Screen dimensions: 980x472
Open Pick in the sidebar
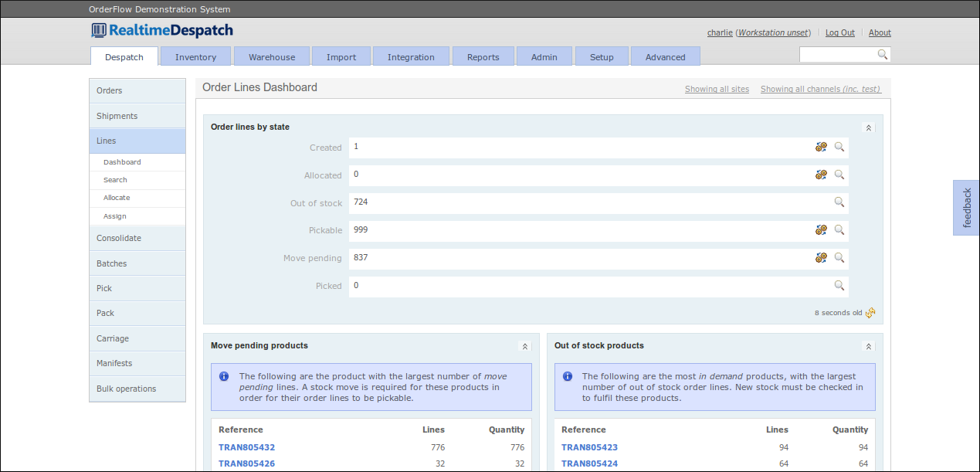pos(137,288)
